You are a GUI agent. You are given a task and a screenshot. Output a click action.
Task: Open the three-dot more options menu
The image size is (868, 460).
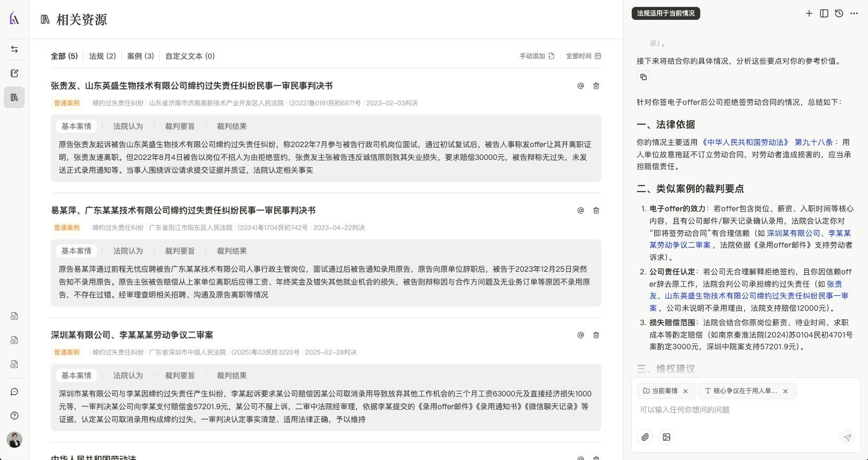[854, 13]
